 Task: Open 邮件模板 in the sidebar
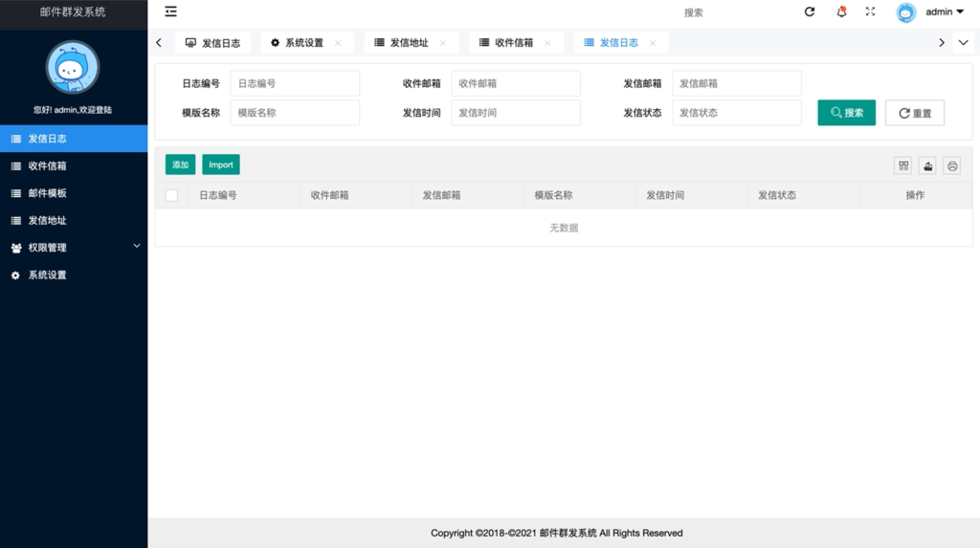(x=74, y=193)
